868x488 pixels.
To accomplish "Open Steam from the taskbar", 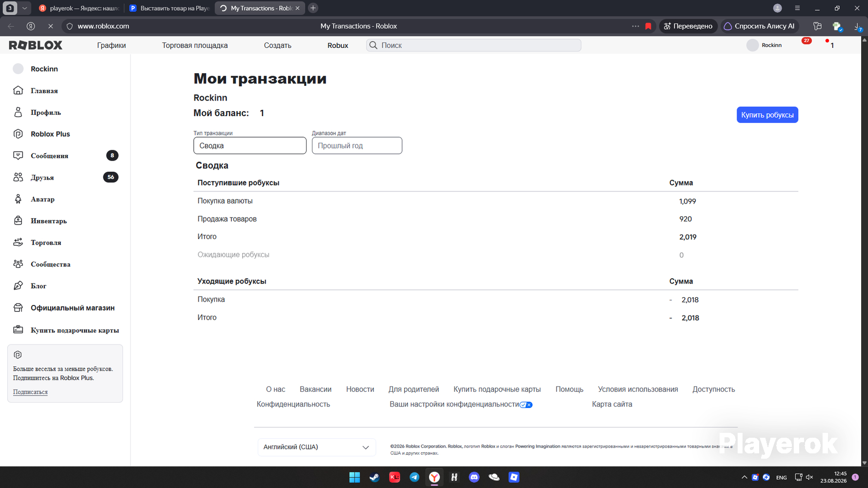I will coord(374,477).
